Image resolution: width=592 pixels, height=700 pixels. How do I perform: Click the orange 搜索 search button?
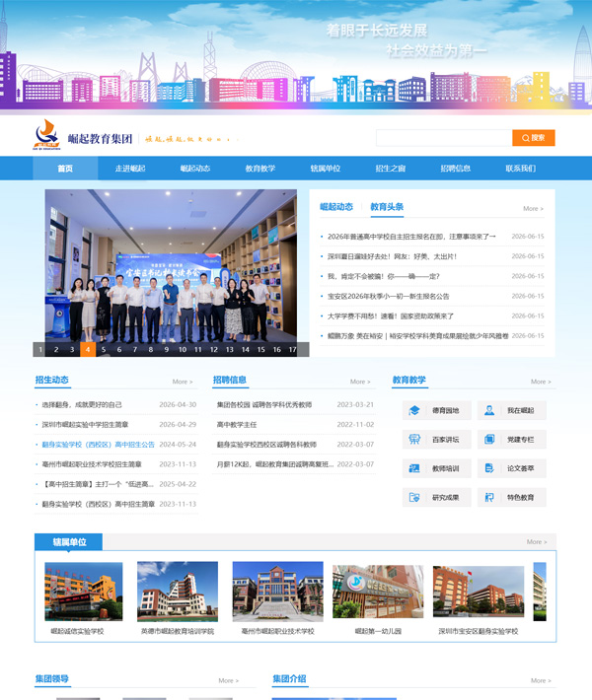click(x=534, y=138)
